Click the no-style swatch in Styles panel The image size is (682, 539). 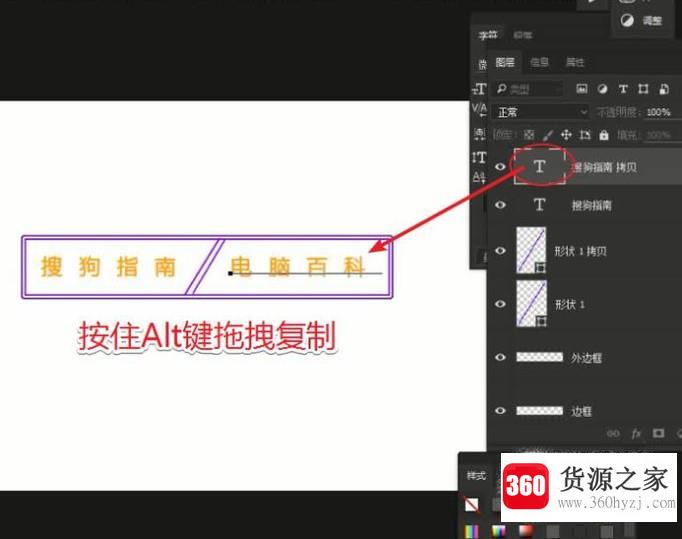(x=471, y=505)
